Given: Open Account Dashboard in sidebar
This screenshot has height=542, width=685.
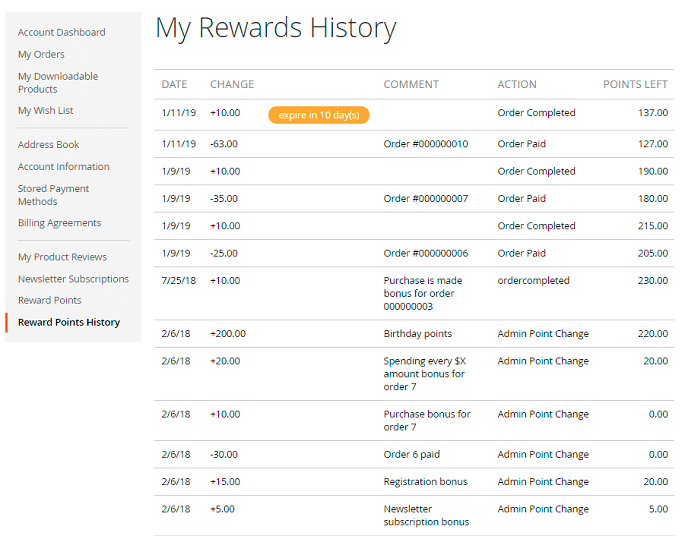Looking at the screenshot, I should pyautogui.click(x=61, y=32).
